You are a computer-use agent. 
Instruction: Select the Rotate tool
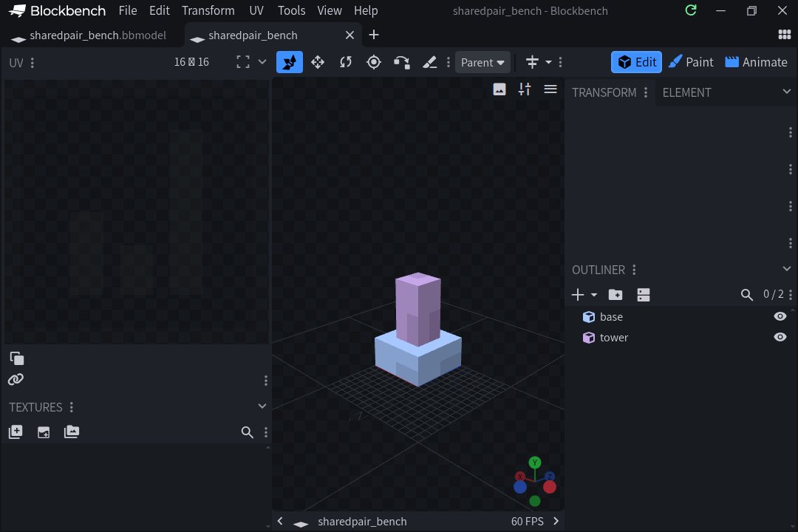346,62
